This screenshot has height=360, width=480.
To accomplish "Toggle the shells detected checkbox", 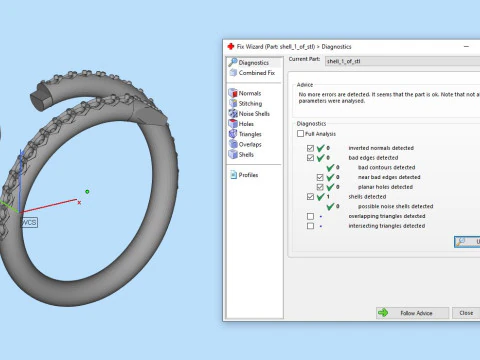I will 310,197.
